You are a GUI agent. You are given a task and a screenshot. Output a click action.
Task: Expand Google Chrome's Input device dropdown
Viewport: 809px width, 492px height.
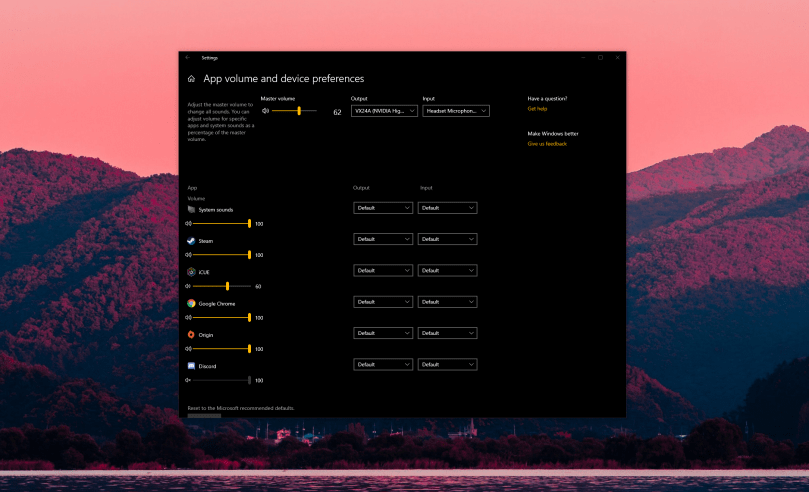tap(449, 301)
